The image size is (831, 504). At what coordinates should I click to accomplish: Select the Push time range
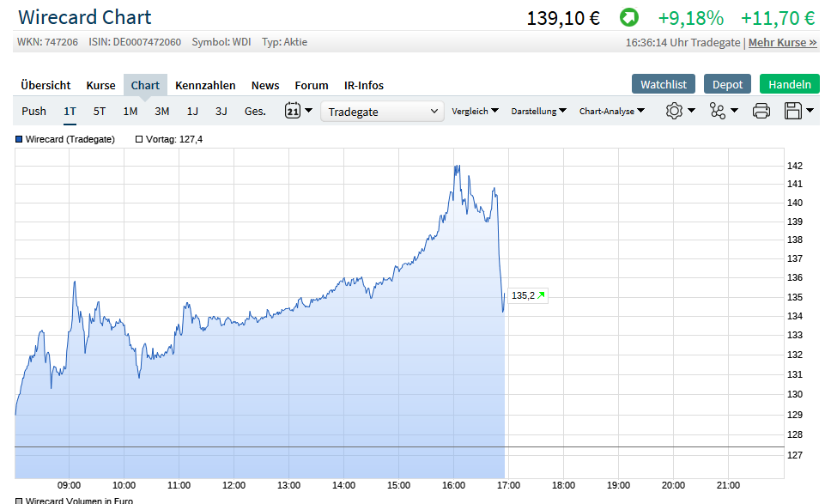(34, 112)
